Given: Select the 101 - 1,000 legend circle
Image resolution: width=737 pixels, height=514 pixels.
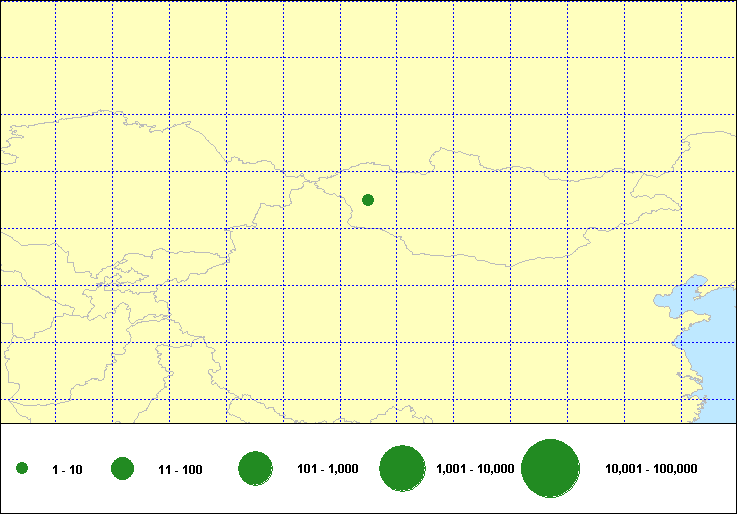Looking at the screenshot, I should [x=256, y=469].
